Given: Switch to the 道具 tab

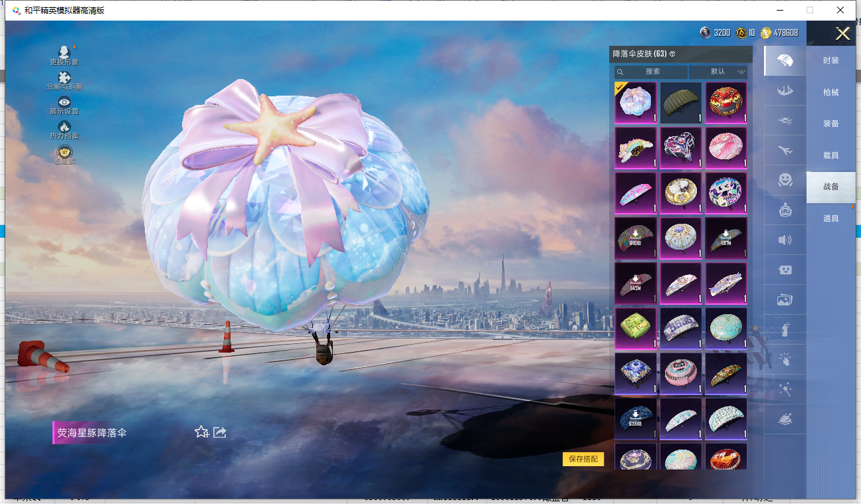Looking at the screenshot, I should coord(831,218).
